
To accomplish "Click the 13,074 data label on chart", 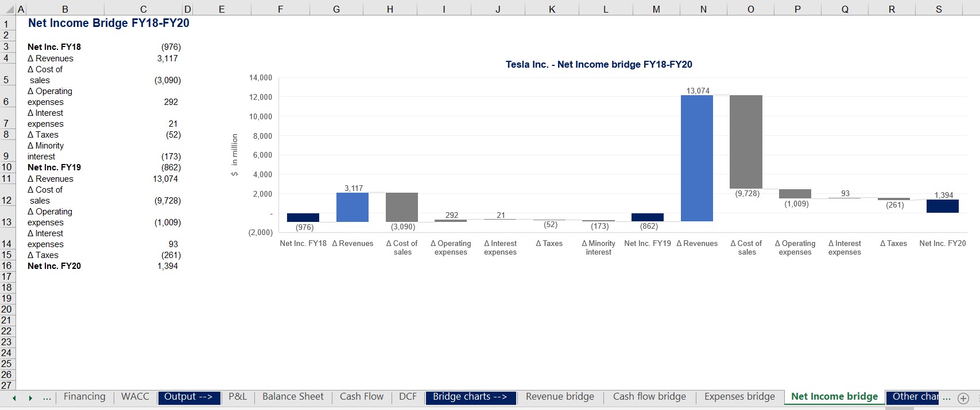I will pos(698,91).
